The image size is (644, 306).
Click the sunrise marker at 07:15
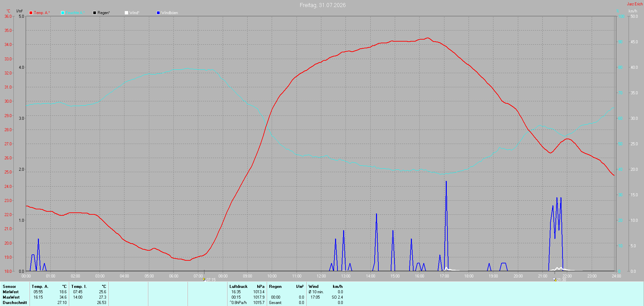[204, 279]
